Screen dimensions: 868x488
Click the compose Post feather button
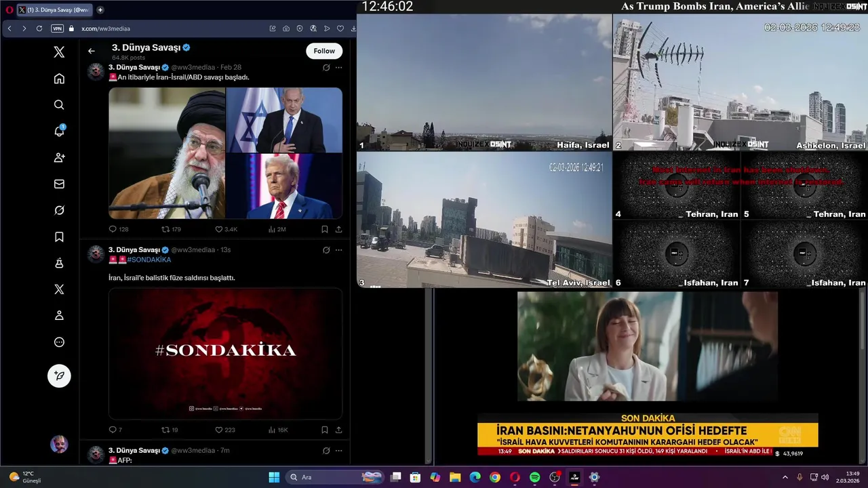59,375
